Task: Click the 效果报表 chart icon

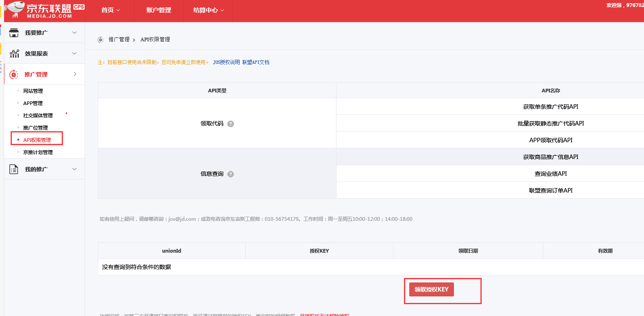Action: point(14,54)
